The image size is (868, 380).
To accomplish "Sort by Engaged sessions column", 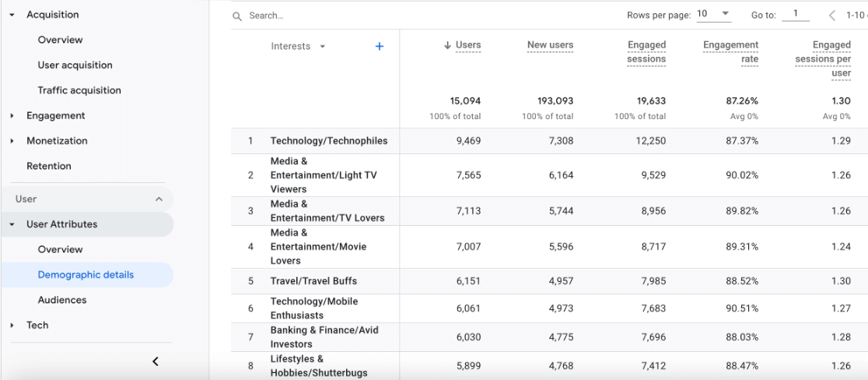I will point(646,52).
